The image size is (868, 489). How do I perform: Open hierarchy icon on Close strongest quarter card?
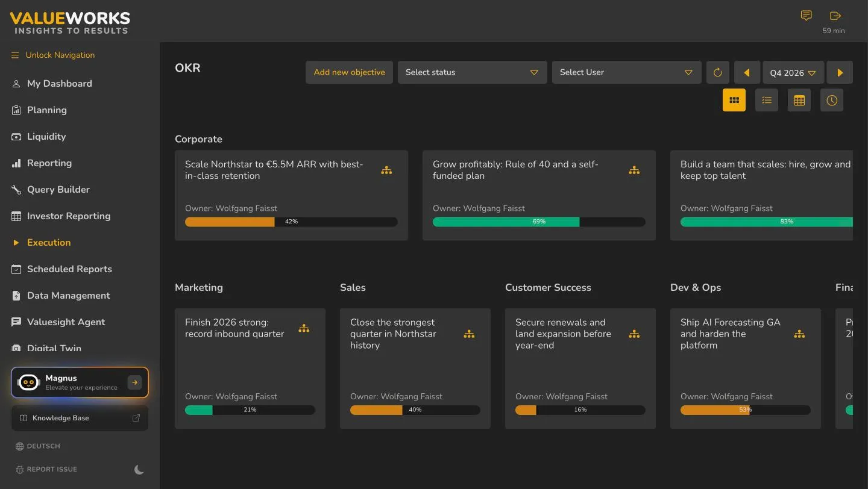pyautogui.click(x=469, y=334)
